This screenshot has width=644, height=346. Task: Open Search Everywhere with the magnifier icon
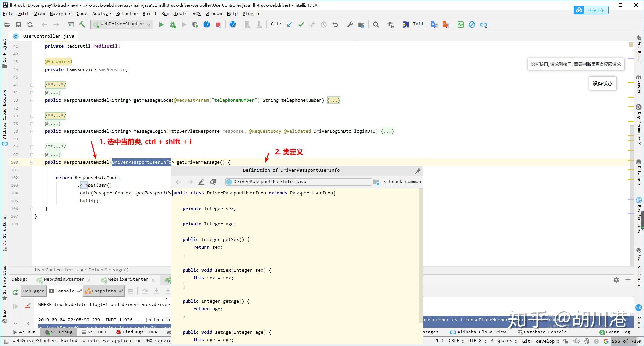click(x=376, y=24)
